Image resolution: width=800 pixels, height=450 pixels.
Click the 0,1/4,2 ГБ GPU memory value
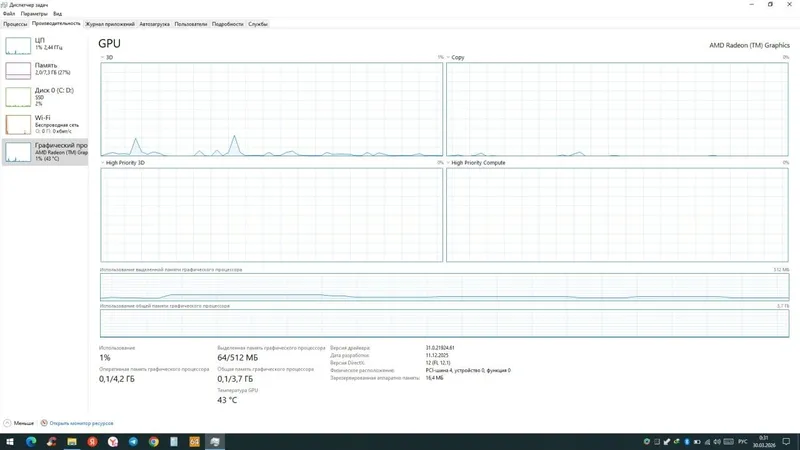tap(117, 379)
